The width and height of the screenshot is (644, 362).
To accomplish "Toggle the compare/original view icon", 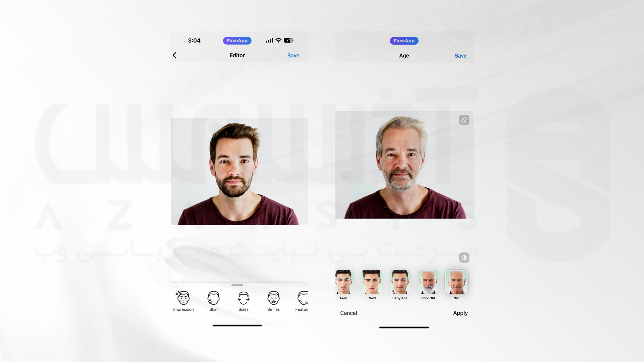I will [x=464, y=257].
